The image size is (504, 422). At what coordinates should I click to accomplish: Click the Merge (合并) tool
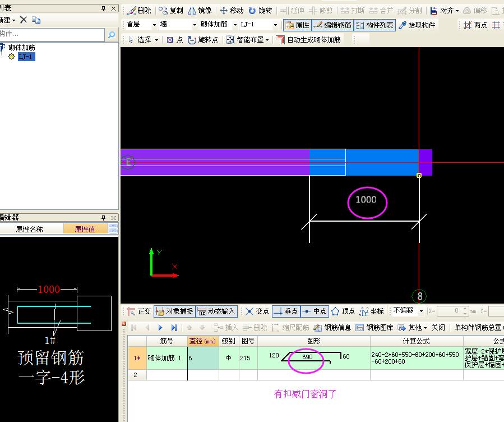click(x=381, y=11)
